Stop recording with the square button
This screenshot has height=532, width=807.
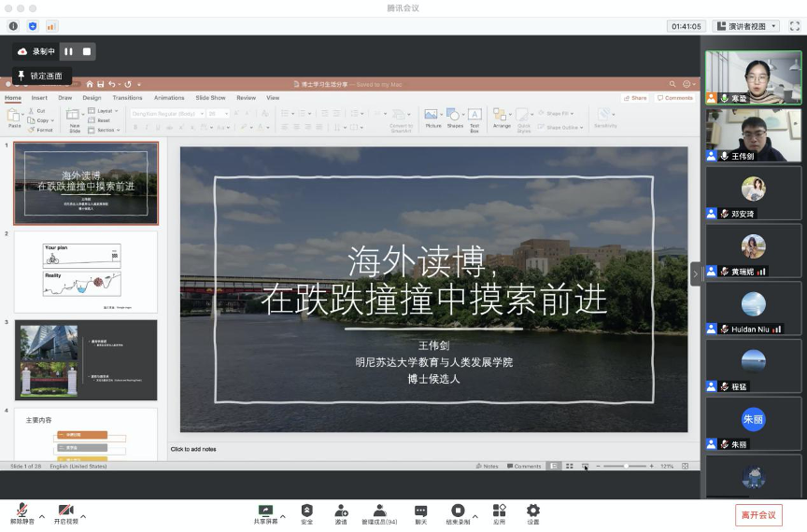click(87, 51)
